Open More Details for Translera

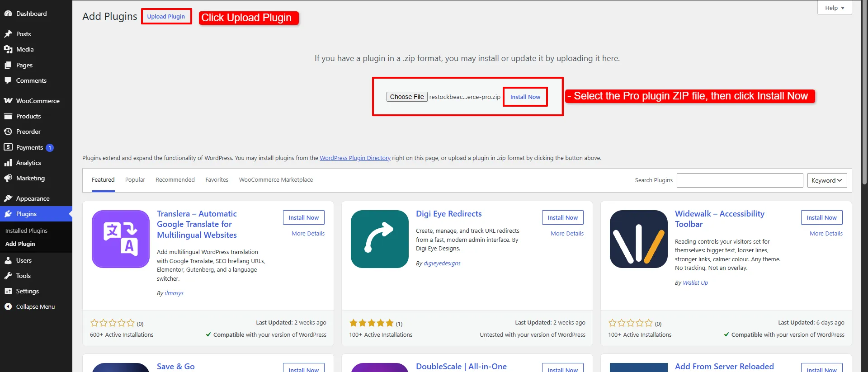pyautogui.click(x=308, y=234)
